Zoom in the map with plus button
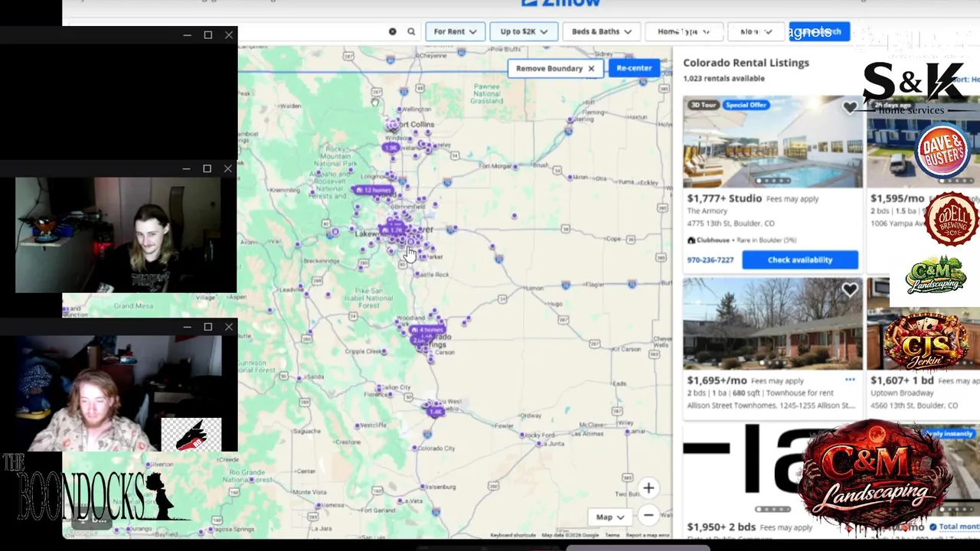980x551 pixels. [648, 488]
